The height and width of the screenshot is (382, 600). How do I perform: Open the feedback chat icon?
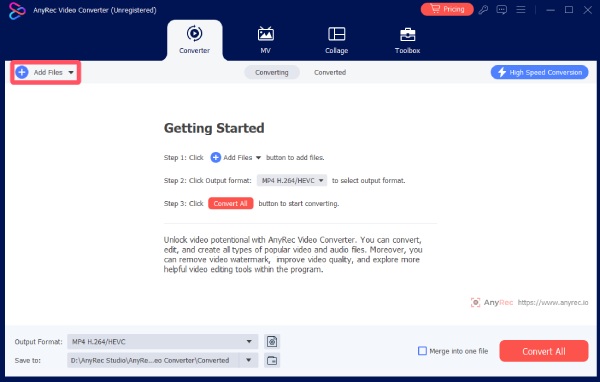[501, 10]
